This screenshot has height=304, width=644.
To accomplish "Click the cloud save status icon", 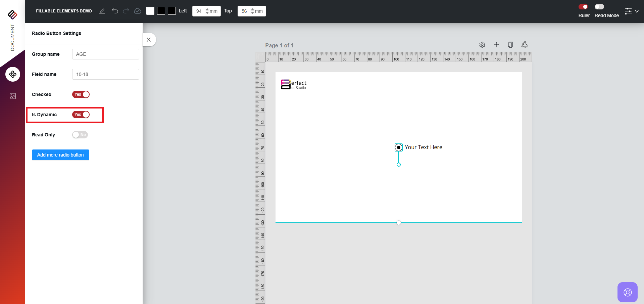I will [x=138, y=11].
